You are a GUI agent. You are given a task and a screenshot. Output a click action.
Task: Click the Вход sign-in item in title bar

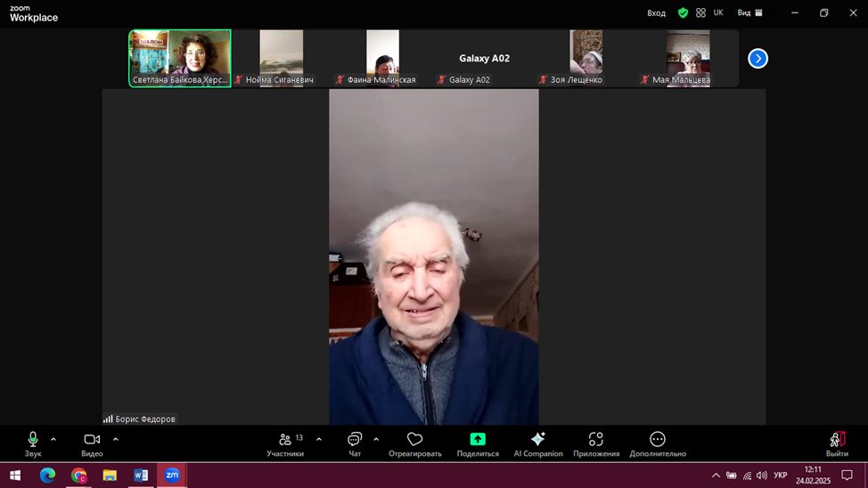(656, 13)
